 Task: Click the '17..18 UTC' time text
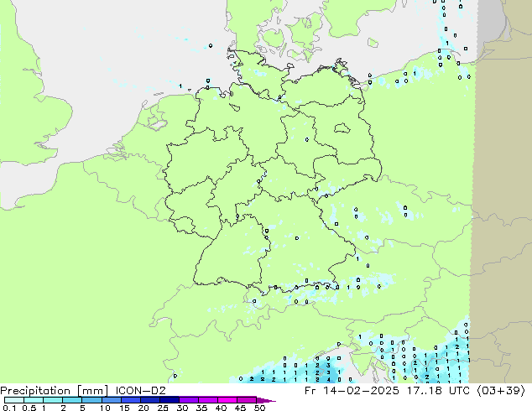[x=439, y=391]
